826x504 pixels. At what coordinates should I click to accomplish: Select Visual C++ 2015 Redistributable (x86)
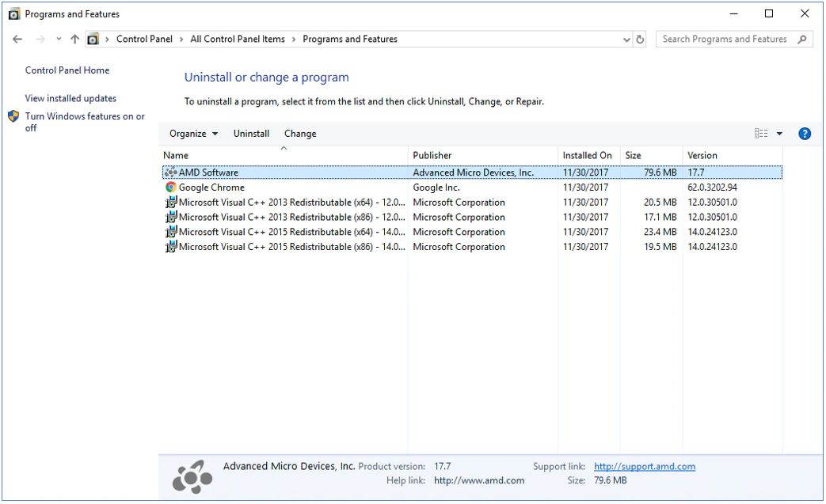pyautogui.click(x=472, y=247)
